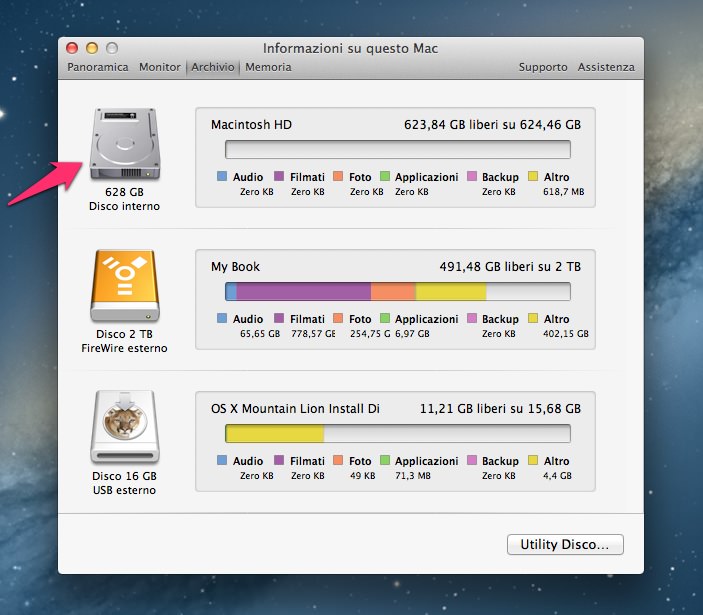703x615 pixels.
Task: Open the Supporto link
Action: pyautogui.click(x=543, y=67)
